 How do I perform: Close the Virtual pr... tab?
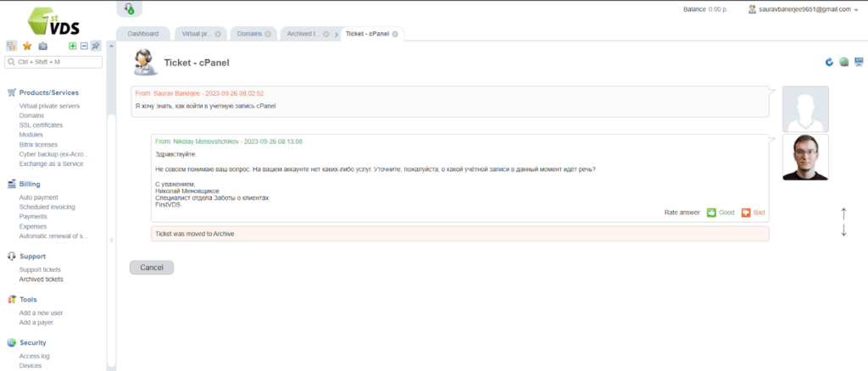(x=218, y=34)
